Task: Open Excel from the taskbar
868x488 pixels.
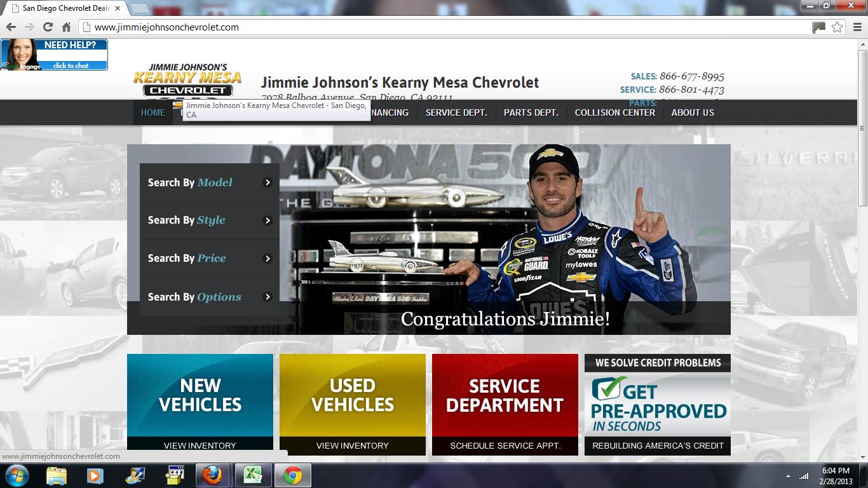Action: [x=252, y=475]
